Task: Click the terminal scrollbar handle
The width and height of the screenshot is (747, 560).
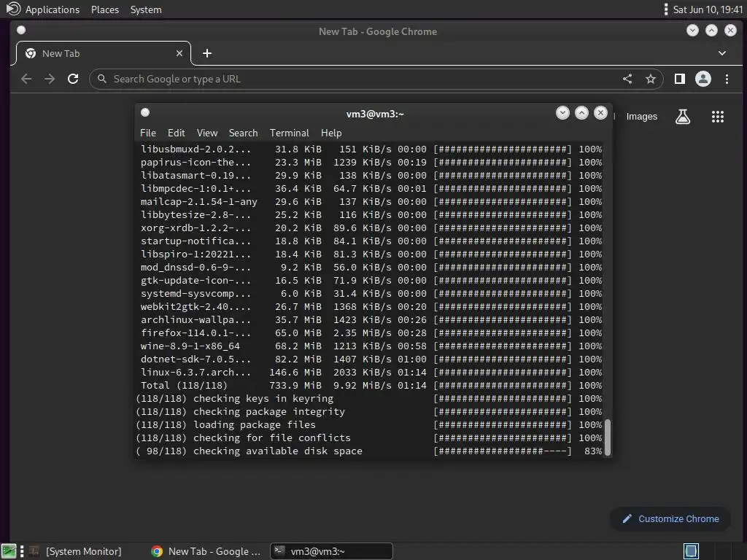Action: pos(608,437)
